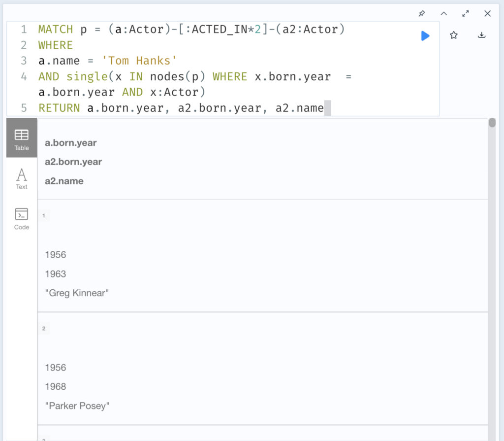Screen dimensions: 504x441
Task: Place cursor on the MATCH line in editor
Action: pyautogui.click(x=191, y=29)
